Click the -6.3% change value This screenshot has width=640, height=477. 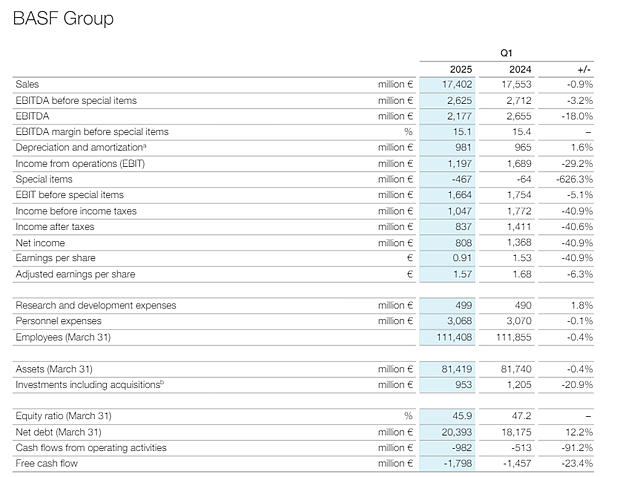point(580,274)
